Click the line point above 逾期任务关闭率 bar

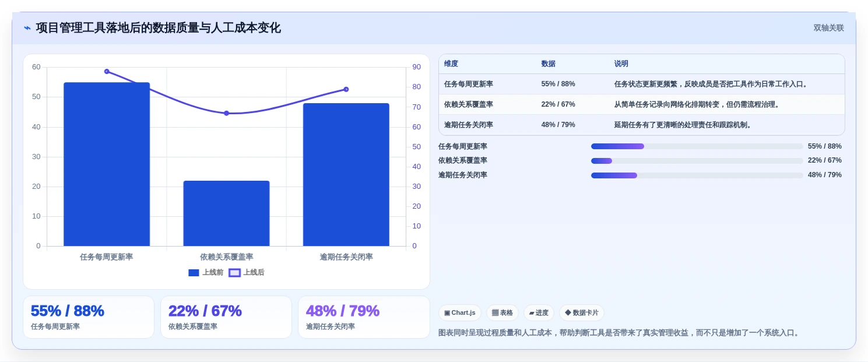click(346, 89)
